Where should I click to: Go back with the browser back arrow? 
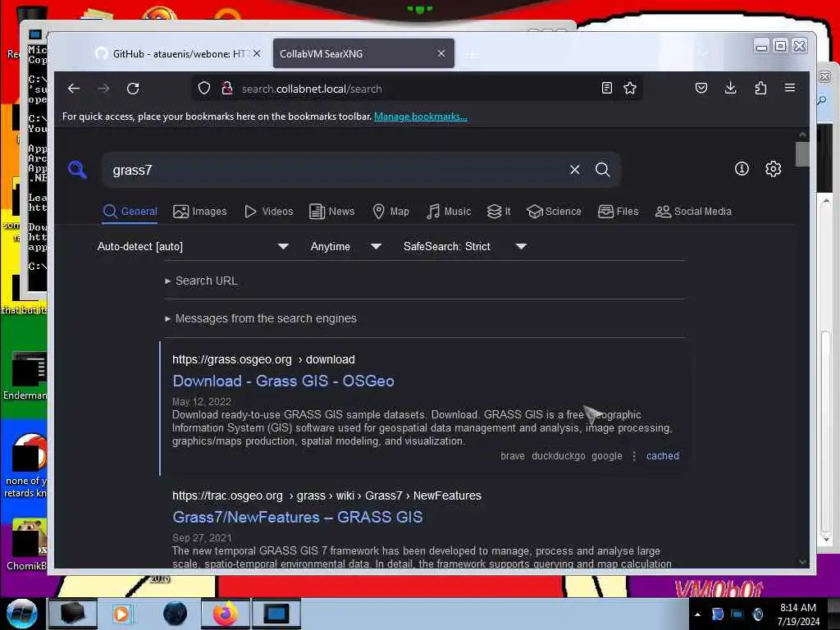point(74,89)
